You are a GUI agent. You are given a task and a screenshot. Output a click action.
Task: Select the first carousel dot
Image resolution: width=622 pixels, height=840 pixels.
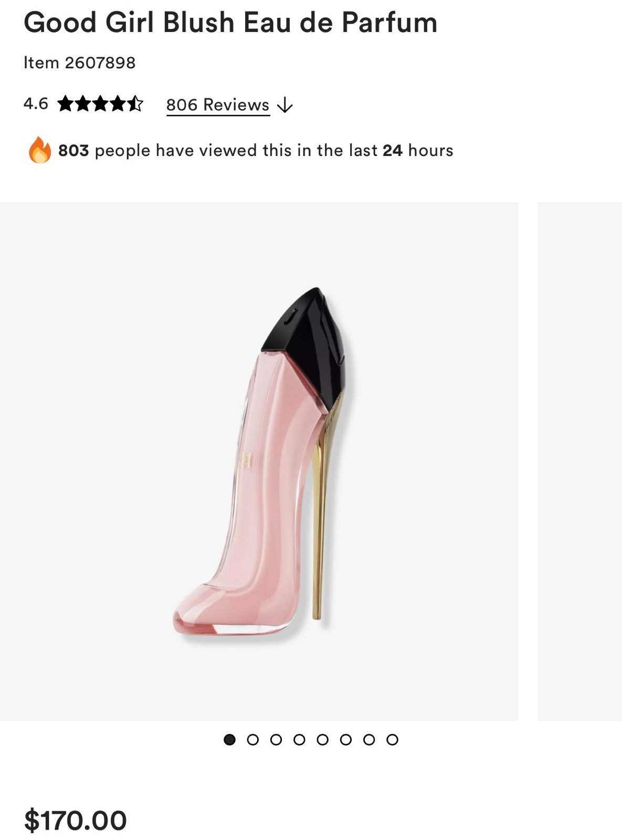pyautogui.click(x=229, y=740)
